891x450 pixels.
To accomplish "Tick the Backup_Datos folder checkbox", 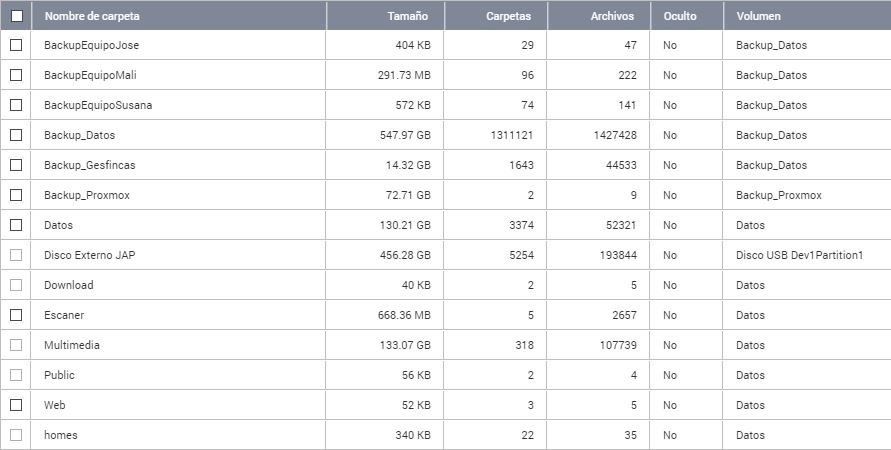I will 16,135.
